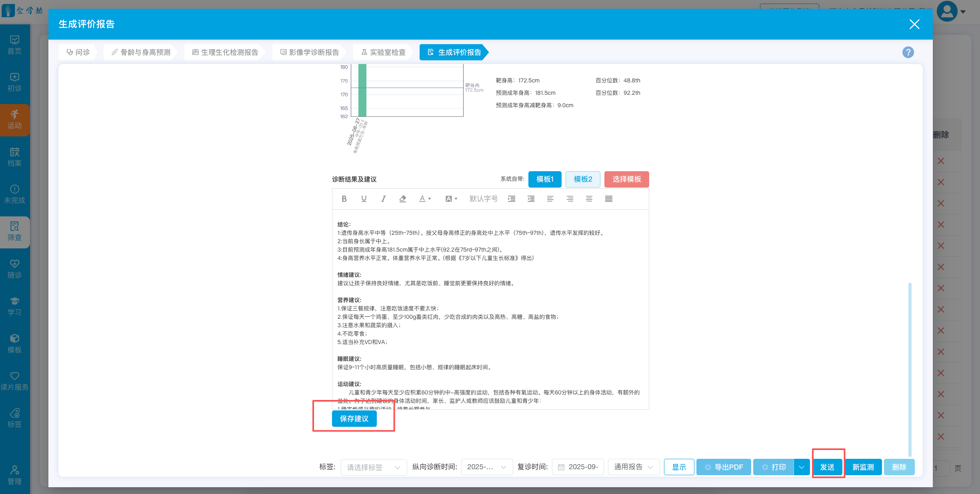Open font color dropdown

[425, 199]
